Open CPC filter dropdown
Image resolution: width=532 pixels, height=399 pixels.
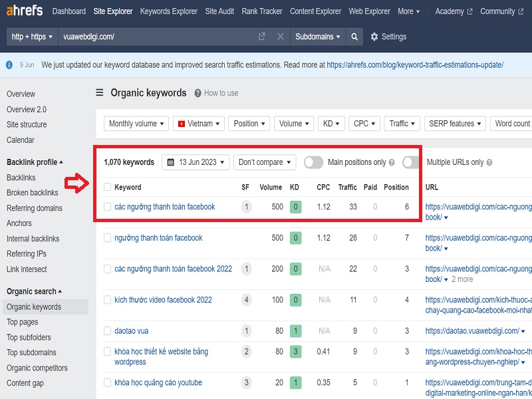pos(364,124)
